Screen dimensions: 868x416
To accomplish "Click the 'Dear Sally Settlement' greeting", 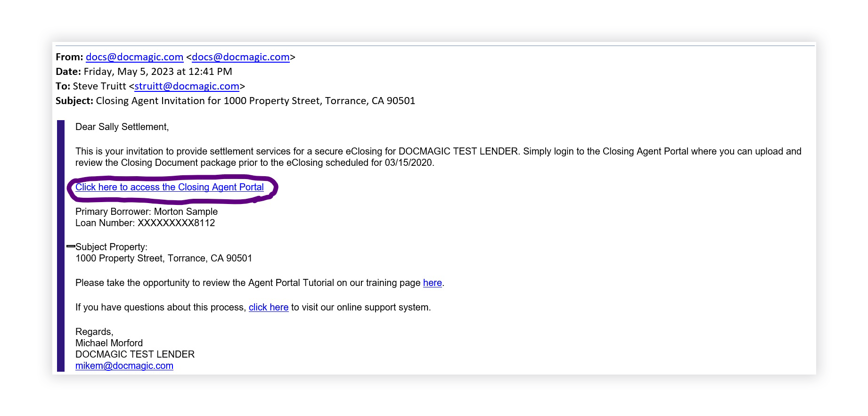I will [122, 127].
